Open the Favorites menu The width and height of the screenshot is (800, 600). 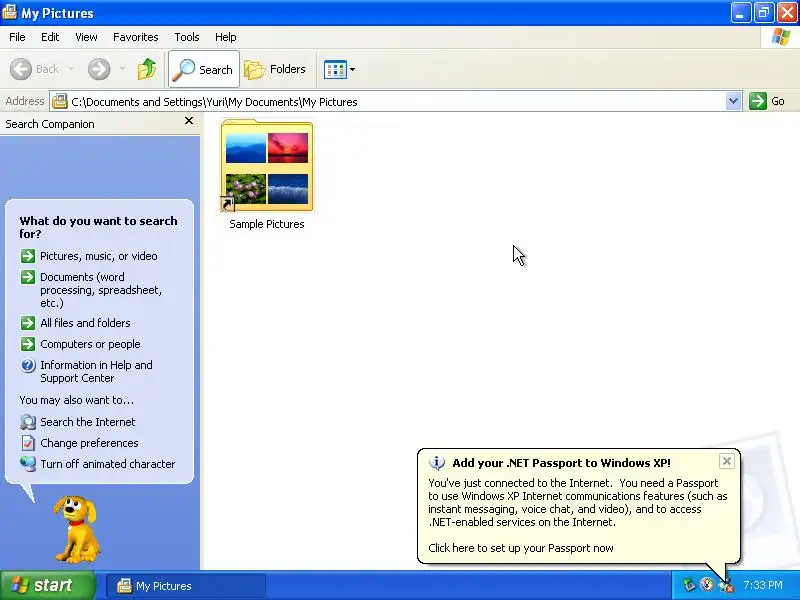click(x=136, y=37)
